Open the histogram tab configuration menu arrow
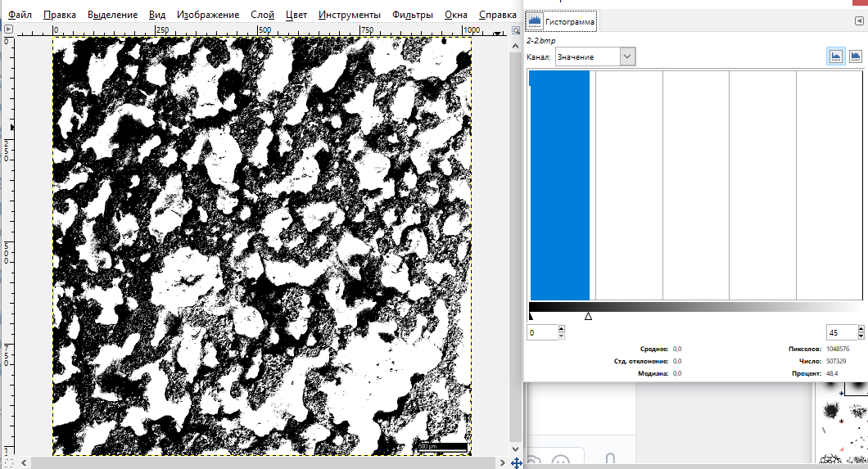This screenshot has width=868, height=469. (x=858, y=20)
